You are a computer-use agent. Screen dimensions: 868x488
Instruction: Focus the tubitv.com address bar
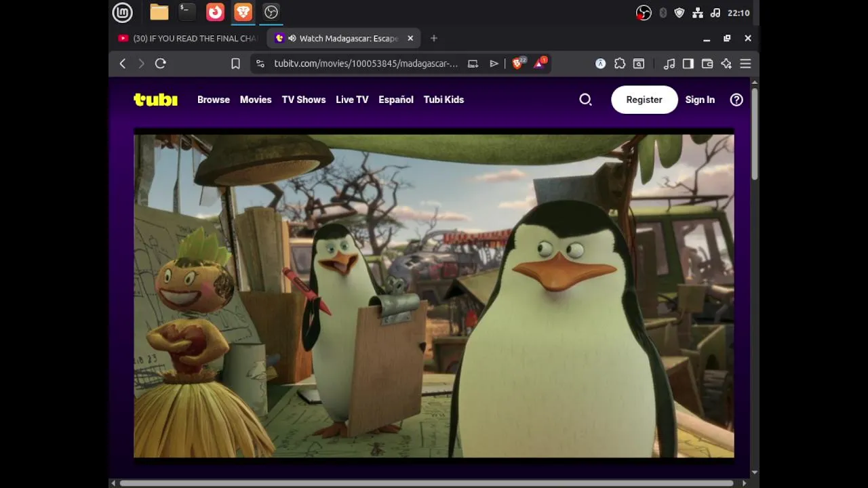click(x=366, y=64)
